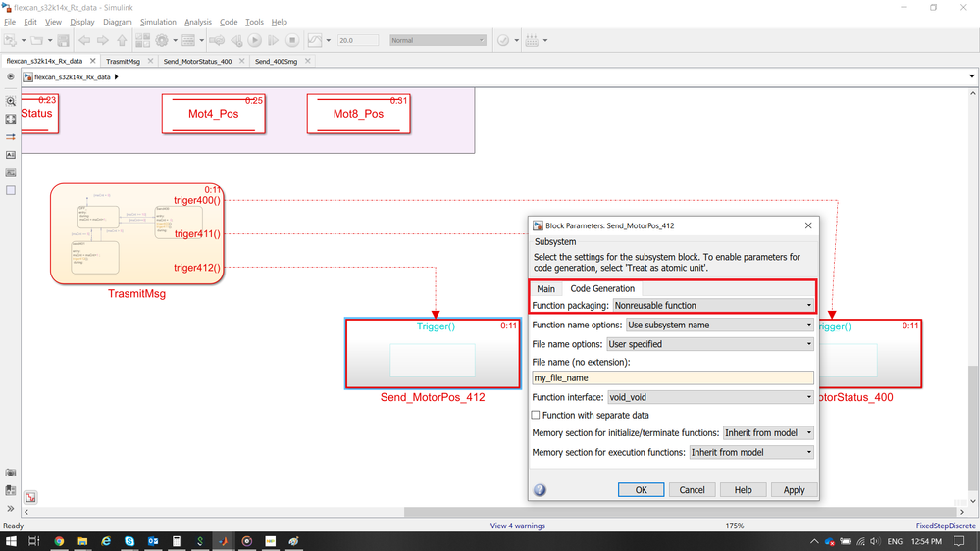
Task: Open Chrome from the taskbar
Action: pos(59,541)
